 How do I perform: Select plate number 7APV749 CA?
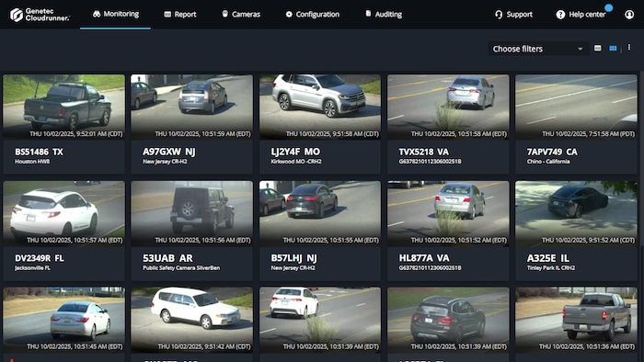coord(552,152)
